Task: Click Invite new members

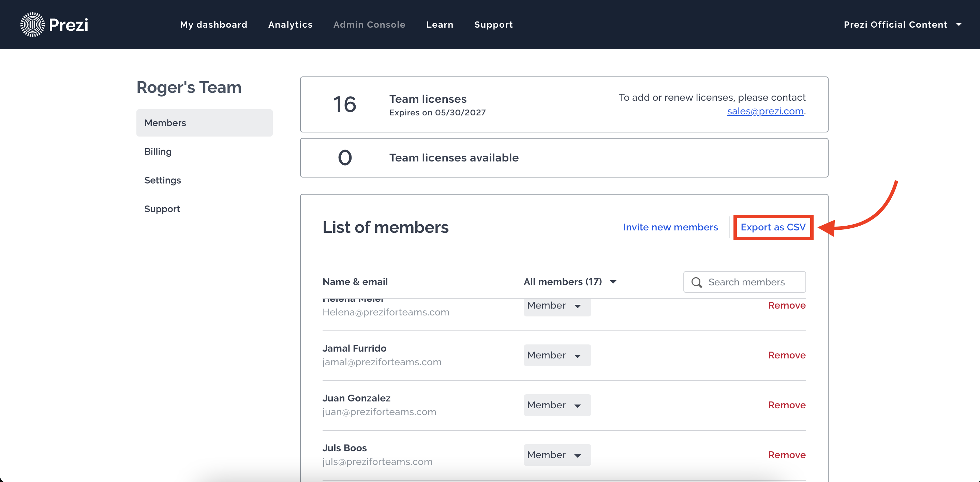Action: [x=670, y=227]
